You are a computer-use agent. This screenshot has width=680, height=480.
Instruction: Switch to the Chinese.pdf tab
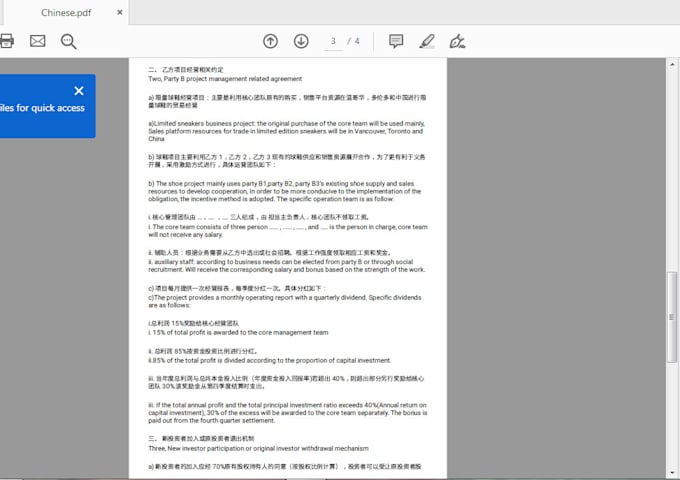66,13
